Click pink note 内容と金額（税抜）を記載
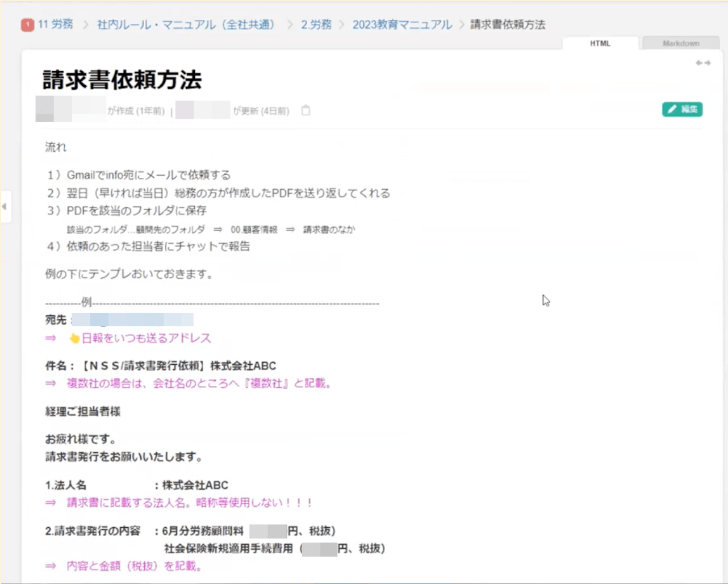Viewport: 728px width, 584px height. [124, 566]
